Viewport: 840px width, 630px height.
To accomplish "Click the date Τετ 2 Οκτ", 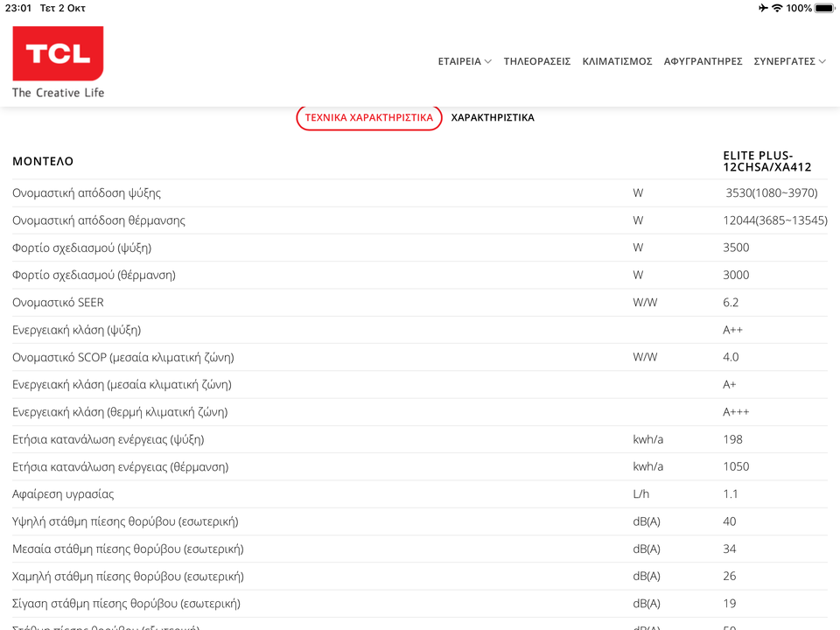I will tap(63, 8).
